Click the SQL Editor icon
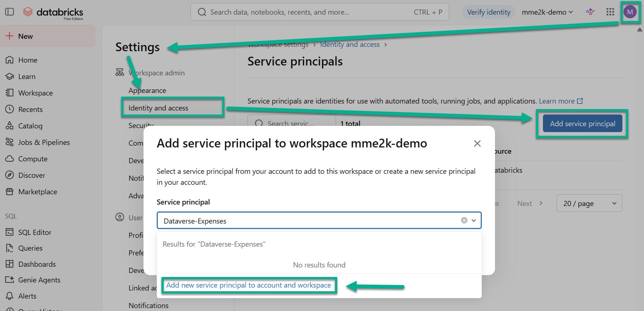Image resolution: width=644 pixels, height=311 pixels. click(x=10, y=232)
